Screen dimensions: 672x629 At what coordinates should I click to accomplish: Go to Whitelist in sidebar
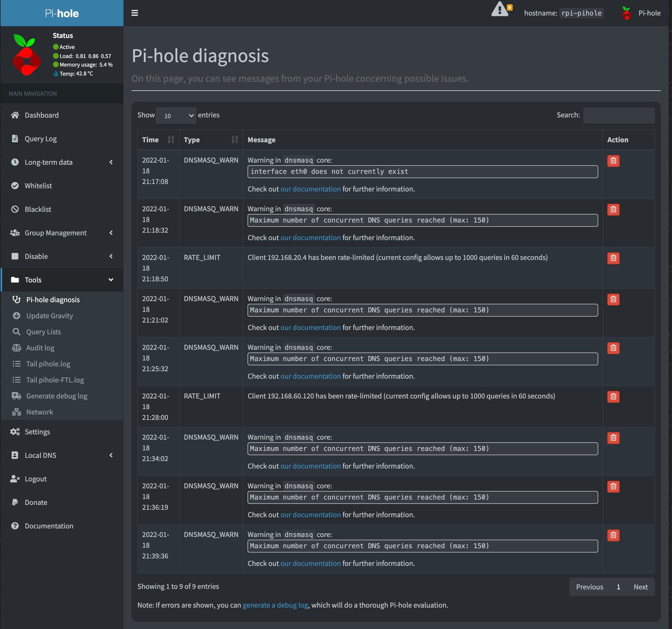[x=62, y=186]
